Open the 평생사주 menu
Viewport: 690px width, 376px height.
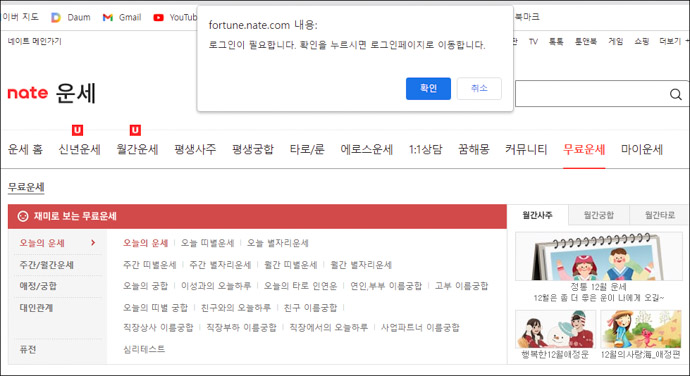pyautogui.click(x=195, y=149)
